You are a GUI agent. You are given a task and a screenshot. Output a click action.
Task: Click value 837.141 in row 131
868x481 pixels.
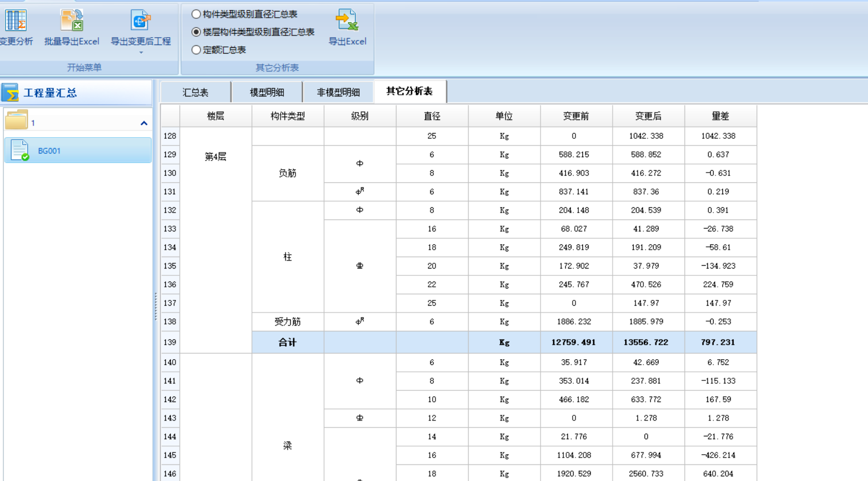tap(574, 192)
